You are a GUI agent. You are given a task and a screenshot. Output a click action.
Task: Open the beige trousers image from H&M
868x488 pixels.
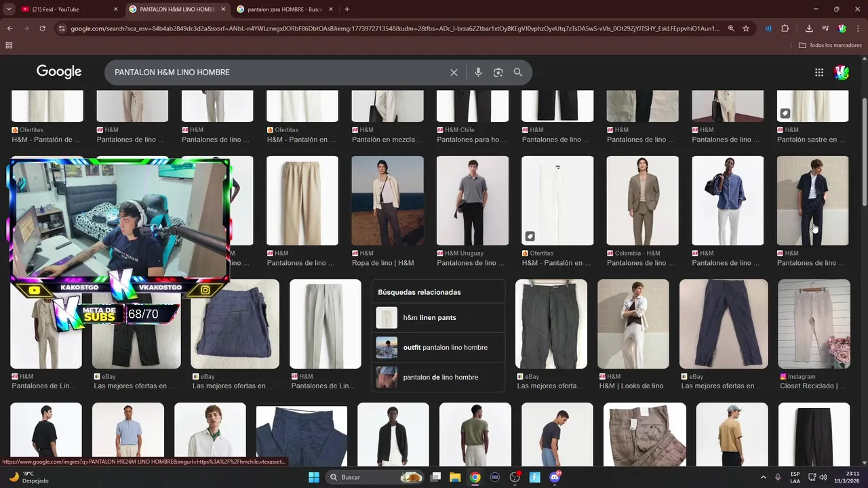(302, 201)
